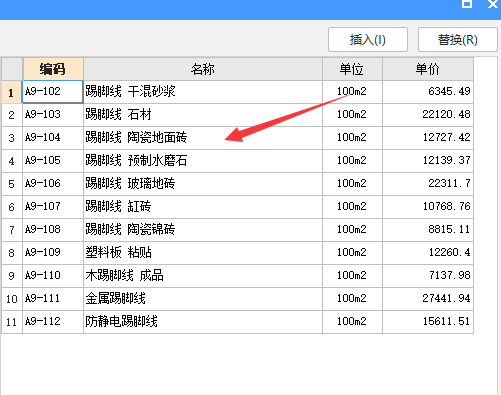Screen dimensions: 501x395
Task: Select the 金属踢脚线 name cell
Action: (x=203, y=299)
